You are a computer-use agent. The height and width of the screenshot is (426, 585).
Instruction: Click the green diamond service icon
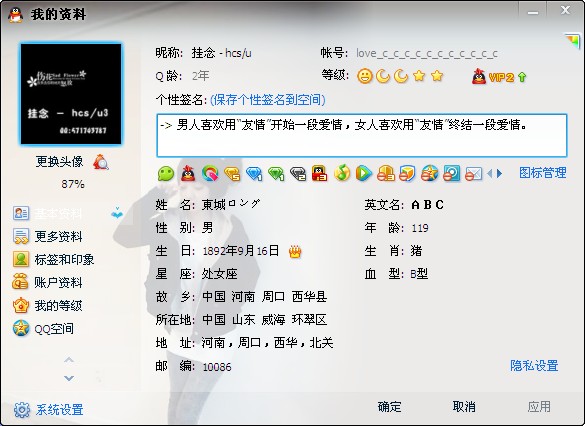pos(276,173)
